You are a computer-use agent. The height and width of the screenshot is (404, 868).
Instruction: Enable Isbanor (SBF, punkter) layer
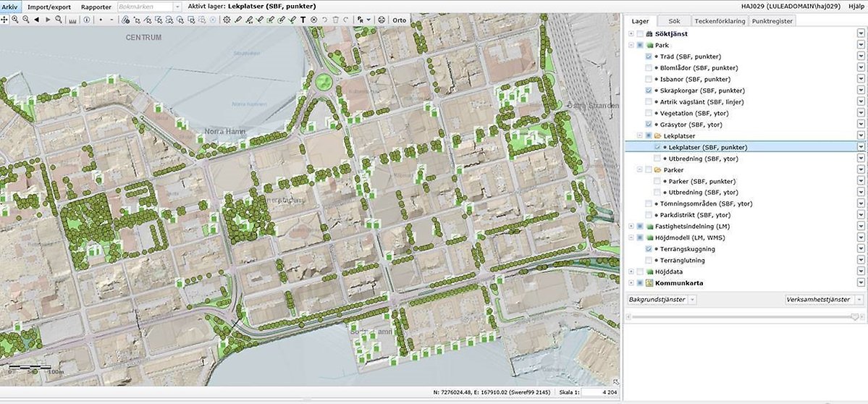(x=648, y=79)
